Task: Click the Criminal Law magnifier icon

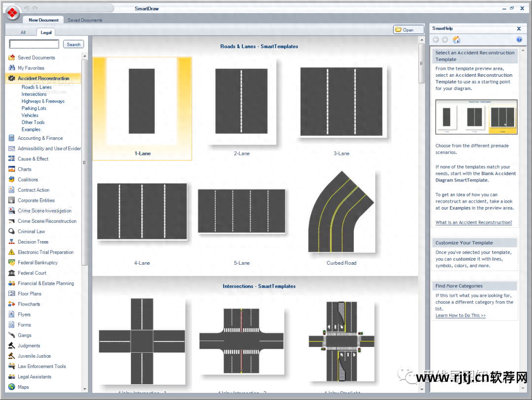Action: point(11,231)
